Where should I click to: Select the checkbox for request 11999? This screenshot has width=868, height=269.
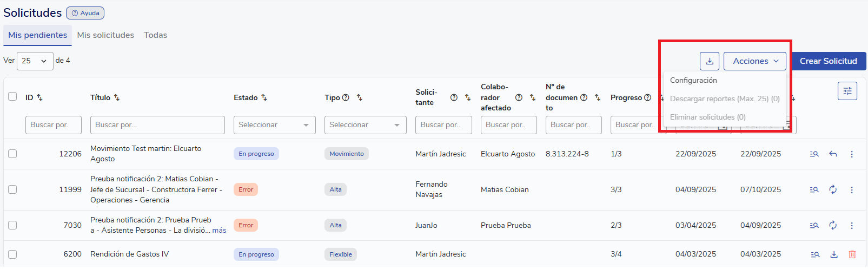[12, 189]
